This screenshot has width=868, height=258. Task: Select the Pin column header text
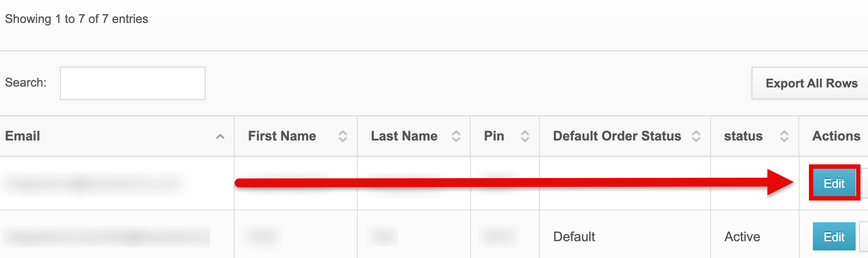pos(494,136)
